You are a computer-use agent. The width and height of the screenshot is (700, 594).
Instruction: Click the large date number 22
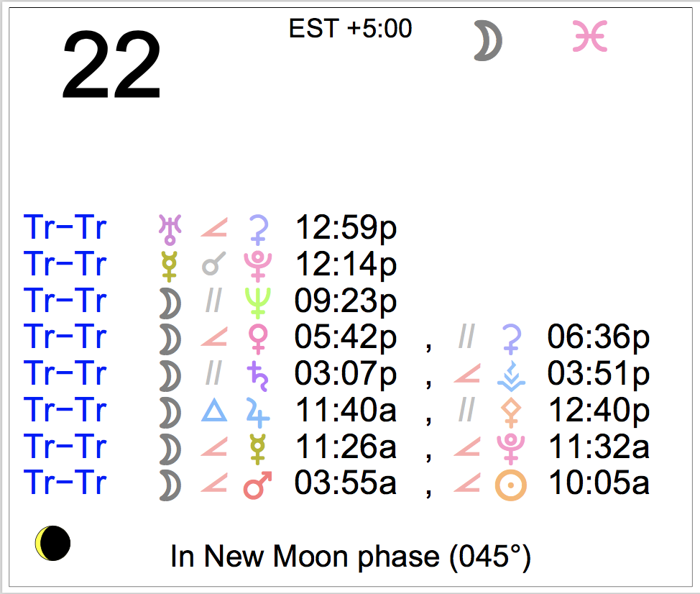tap(111, 67)
